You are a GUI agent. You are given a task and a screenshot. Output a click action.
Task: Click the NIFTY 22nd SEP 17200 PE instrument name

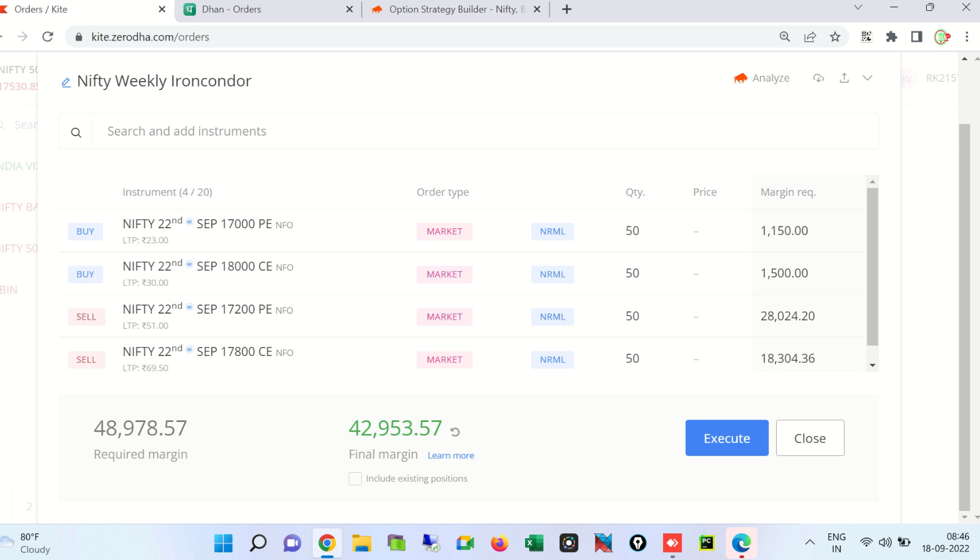coord(207,309)
